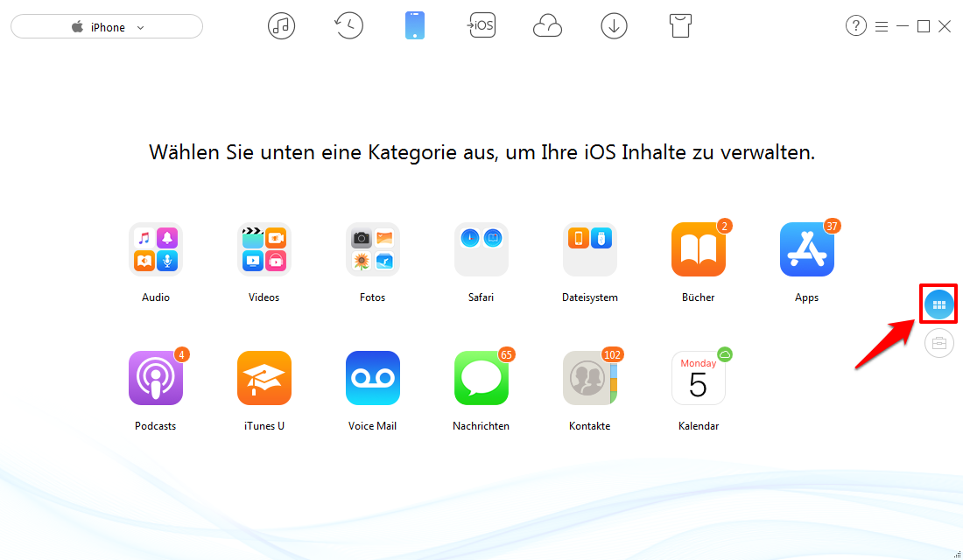
Task: Switch to the toolbox briefcase view button
Action: pos(939,343)
